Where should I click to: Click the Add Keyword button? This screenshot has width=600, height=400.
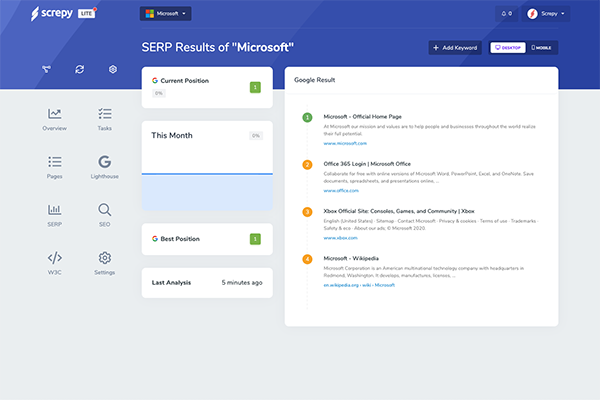pyautogui.click(x=455, y=47)
